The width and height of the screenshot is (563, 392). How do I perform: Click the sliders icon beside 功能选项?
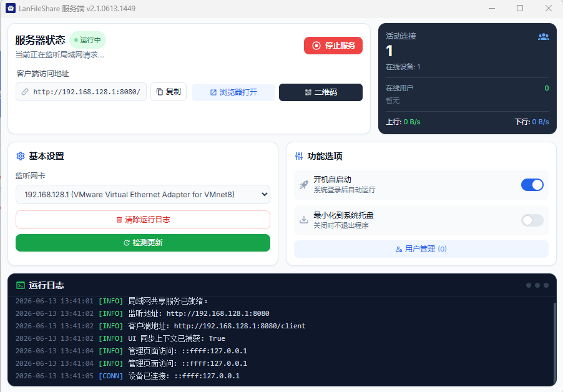point(299,156)
